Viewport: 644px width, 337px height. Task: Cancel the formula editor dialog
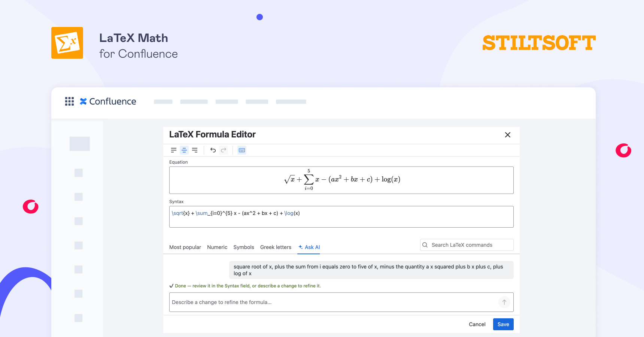477,324
